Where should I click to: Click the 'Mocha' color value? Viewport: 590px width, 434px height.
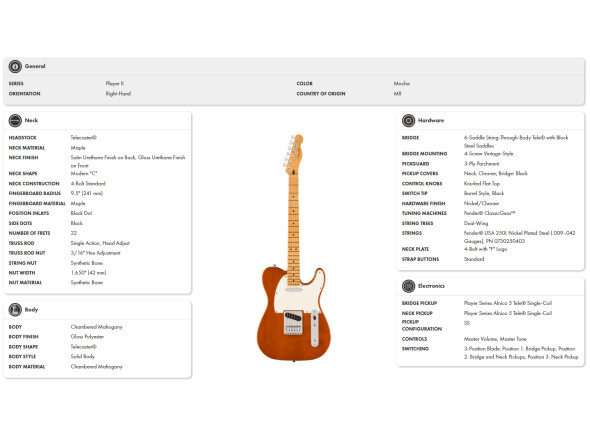[x=402, y=84]
